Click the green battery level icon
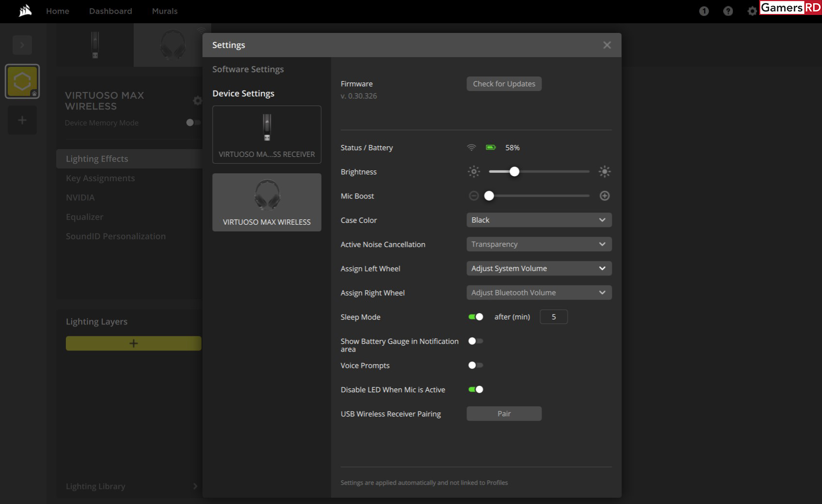The height and width of the screenshot is (504, 822). pos(491,148)
